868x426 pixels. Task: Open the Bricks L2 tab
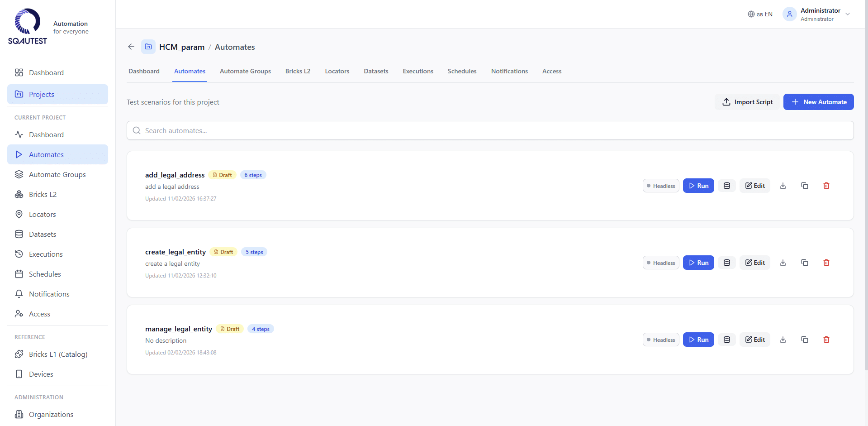coord(298,71)
